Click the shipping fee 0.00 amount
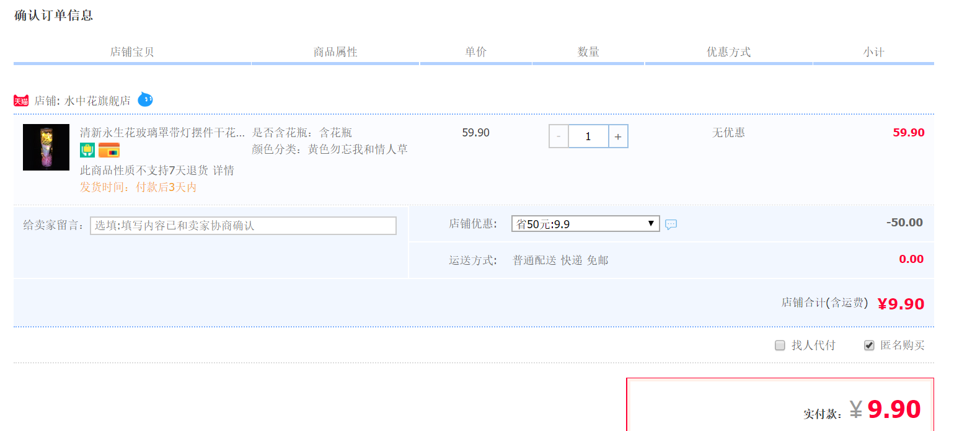980x431 pixels. [x=911, y=259]
